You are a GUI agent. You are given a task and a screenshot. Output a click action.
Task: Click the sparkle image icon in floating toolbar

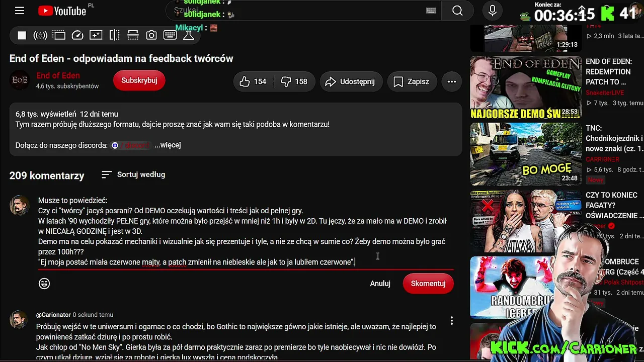[96, 35]
